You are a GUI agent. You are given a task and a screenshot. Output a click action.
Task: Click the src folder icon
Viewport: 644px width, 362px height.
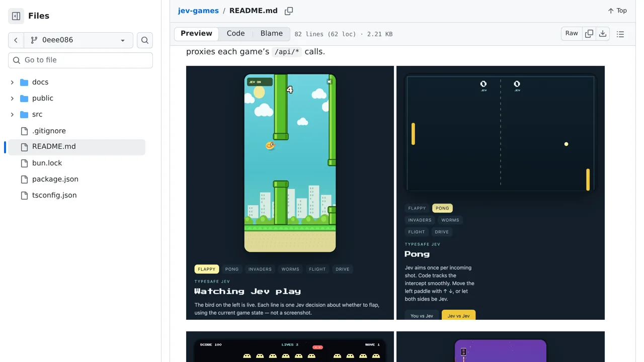coord(24,114)
